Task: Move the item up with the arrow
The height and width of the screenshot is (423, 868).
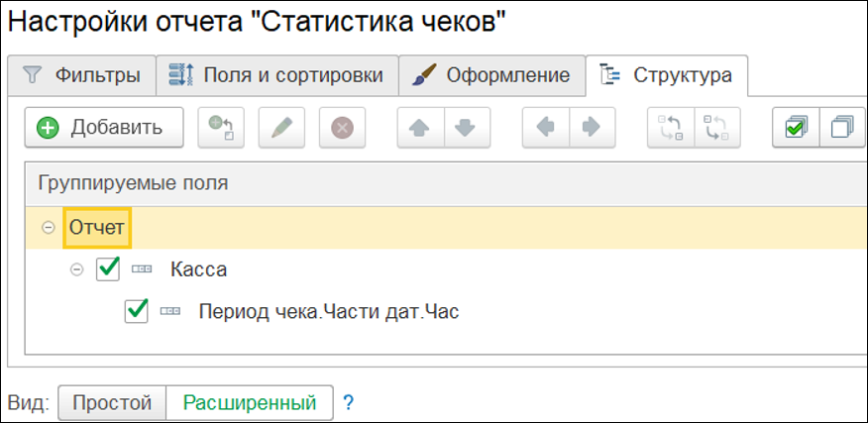Action: click(x=419, y=128)
